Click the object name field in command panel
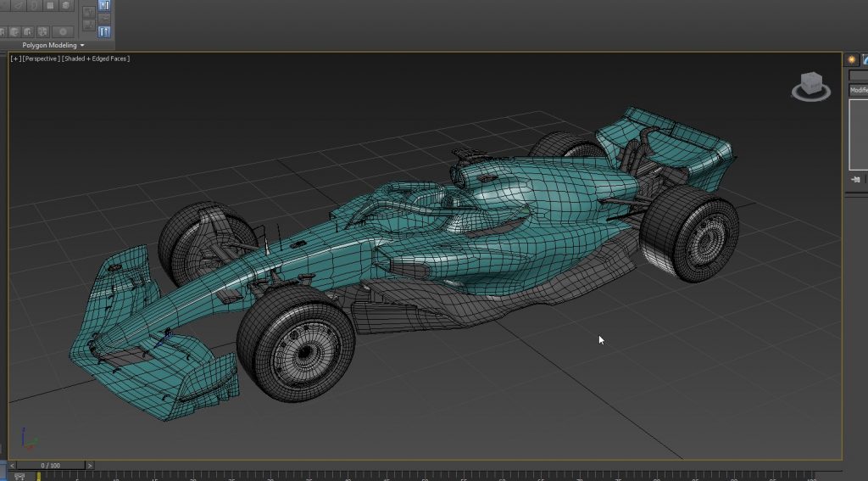 [x=858, y=76]
